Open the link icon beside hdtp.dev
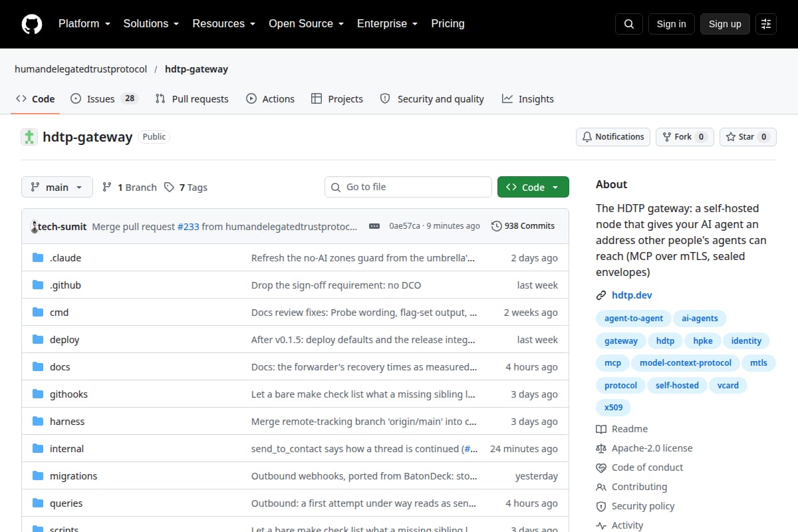The height and width of the screenshot is (532, 798). 601,295
